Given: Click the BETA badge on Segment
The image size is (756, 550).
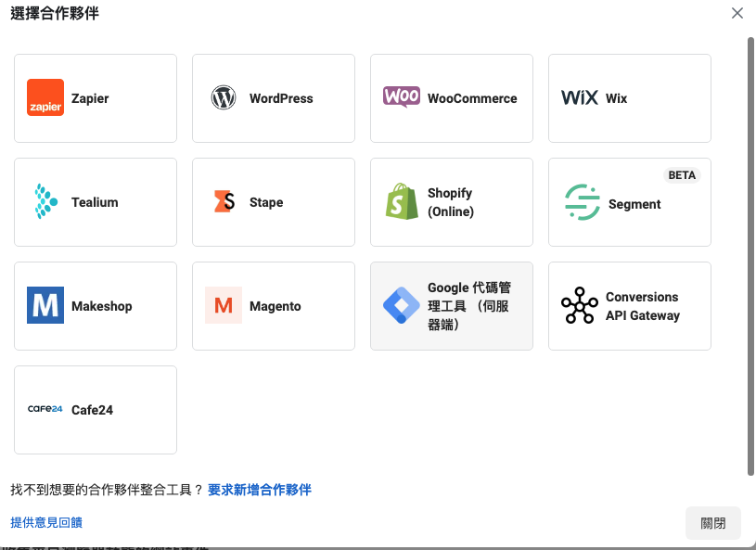Looking at the screenshot, I should (682, 175).
